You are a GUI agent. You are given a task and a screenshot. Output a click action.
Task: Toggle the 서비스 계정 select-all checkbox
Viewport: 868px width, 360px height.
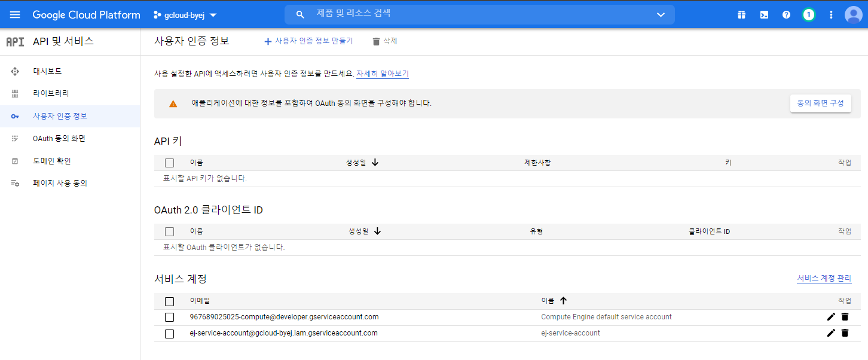tap(169, 301)
